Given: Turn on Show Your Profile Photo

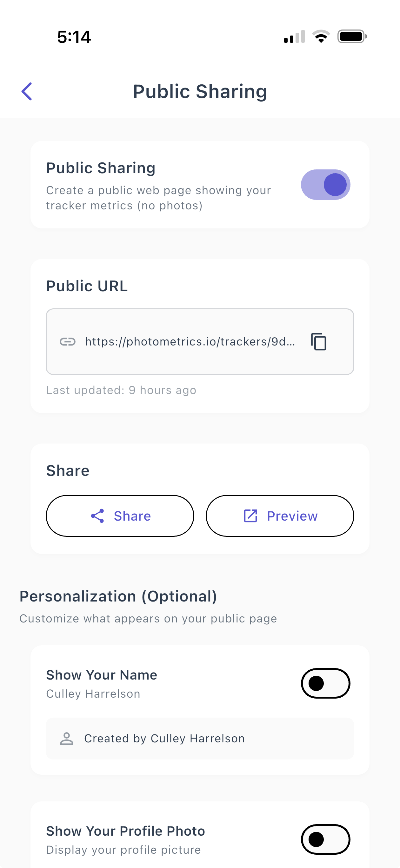Looking at the screenshot, I should point(325,839).
